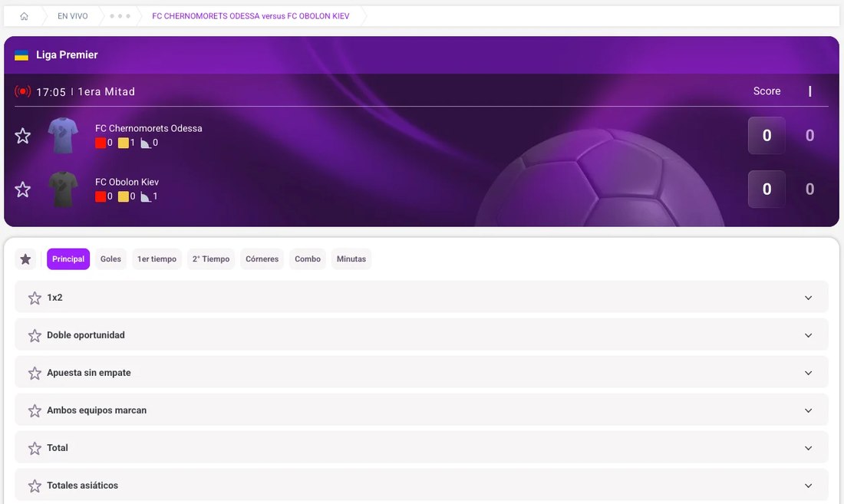
Task: Expand the Ambos equipos marcan chevron
Action: [x=809, y=411]
